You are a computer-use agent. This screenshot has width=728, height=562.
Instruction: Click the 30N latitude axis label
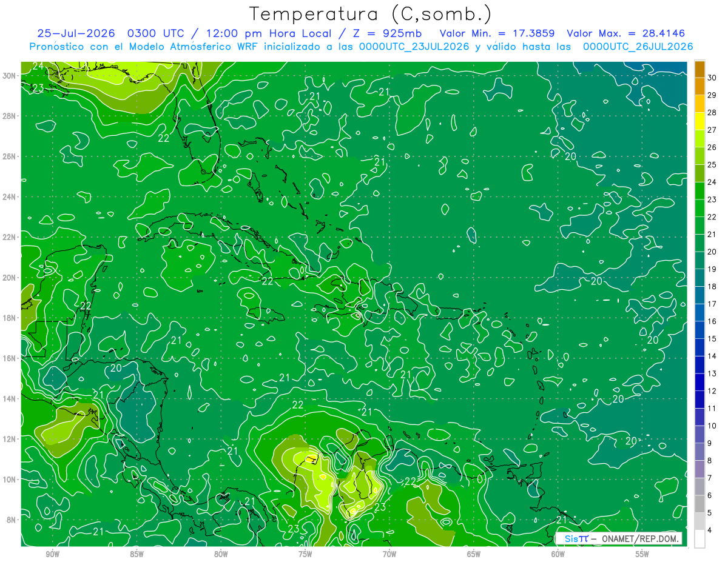point(9,75)
